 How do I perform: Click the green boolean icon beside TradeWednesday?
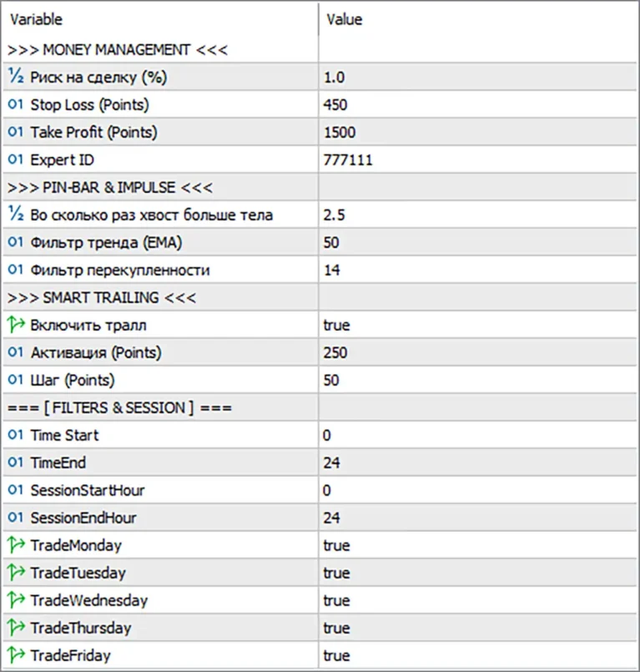click(x=17, y=600)
